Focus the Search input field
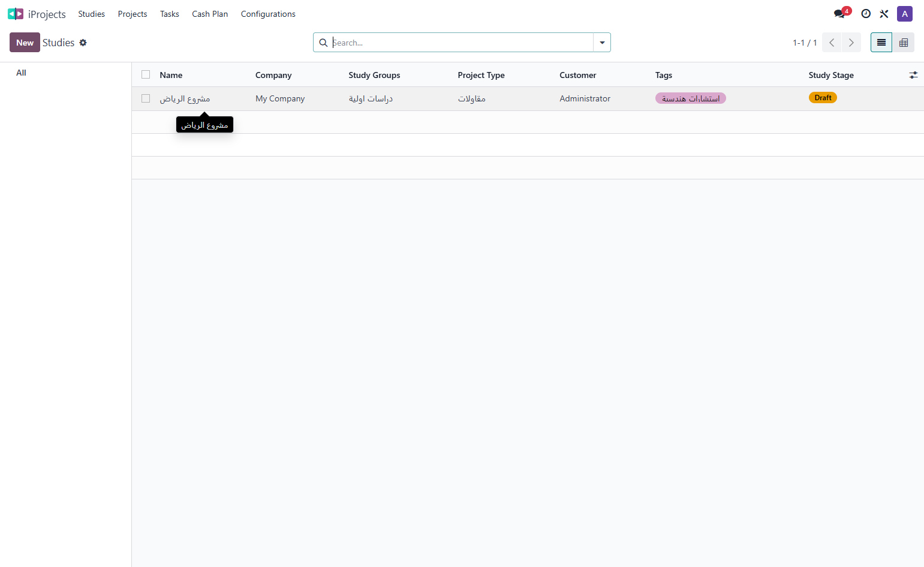The height and width of the screenshot is (567, 924). (462, 43)
